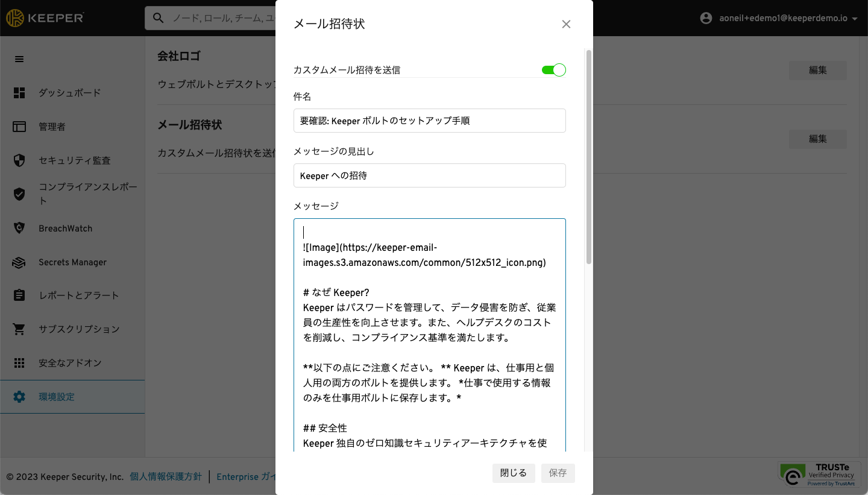The width and height of the screenshot is (868, 495).
Task: Click the 件名 subject input field
Action: point(429,121)
